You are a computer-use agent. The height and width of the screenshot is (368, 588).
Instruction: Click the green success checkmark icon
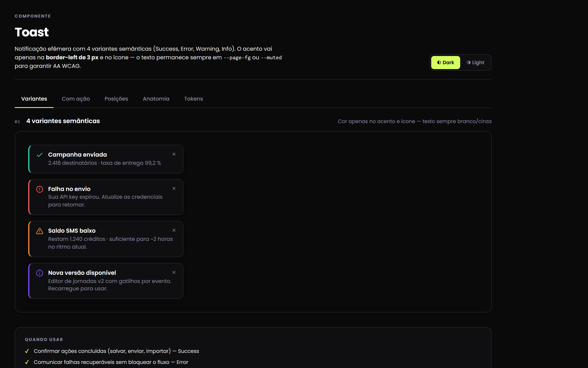pos(40,155)
